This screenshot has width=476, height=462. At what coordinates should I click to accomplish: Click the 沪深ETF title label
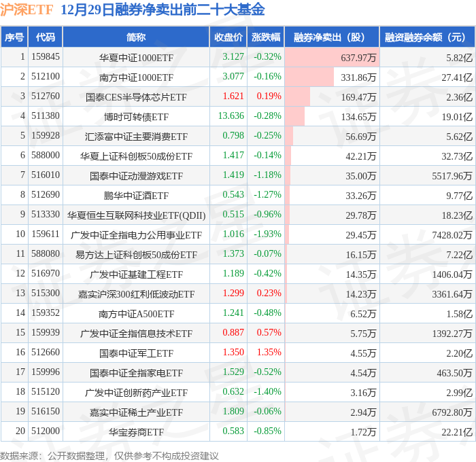[27, 10]
